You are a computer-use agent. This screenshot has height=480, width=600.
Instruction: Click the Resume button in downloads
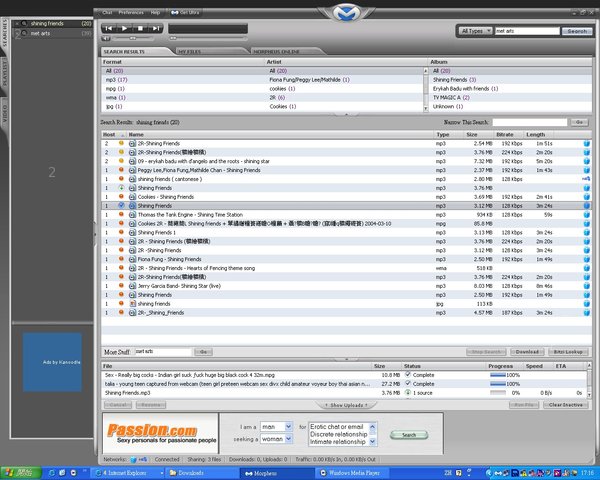point(151,405)
